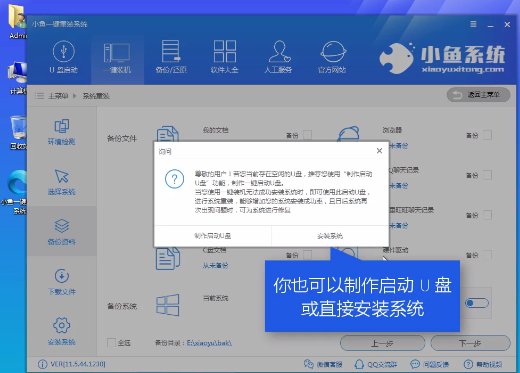Viewport: 520px width, 373px height.
Task: Close the 小鱼一键重装系统 window
Action: point(507,25)
